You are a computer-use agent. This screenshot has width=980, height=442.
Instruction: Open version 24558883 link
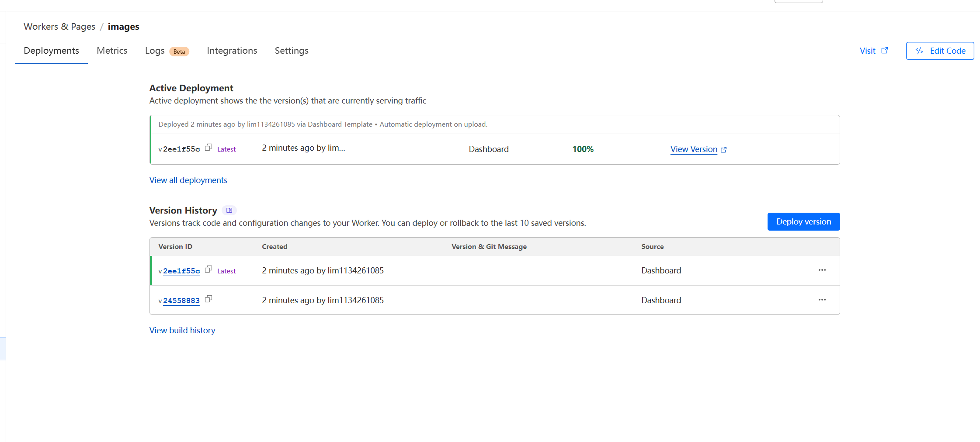[x=181, y=301]
